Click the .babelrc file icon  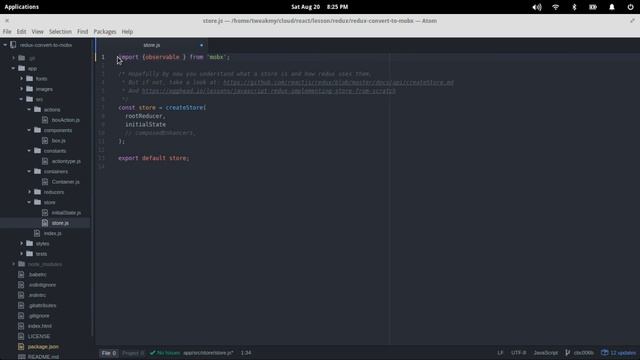pos(21,274)
